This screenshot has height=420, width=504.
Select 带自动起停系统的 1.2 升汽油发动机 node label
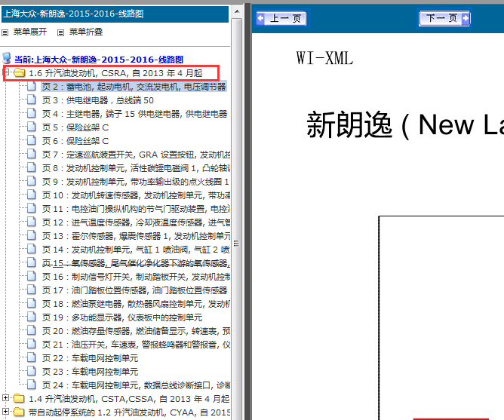click(x=129, y=412)
